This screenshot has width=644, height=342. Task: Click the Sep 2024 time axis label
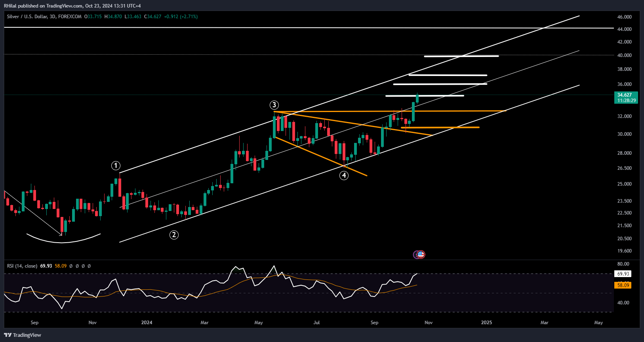(x=374, y=323)
